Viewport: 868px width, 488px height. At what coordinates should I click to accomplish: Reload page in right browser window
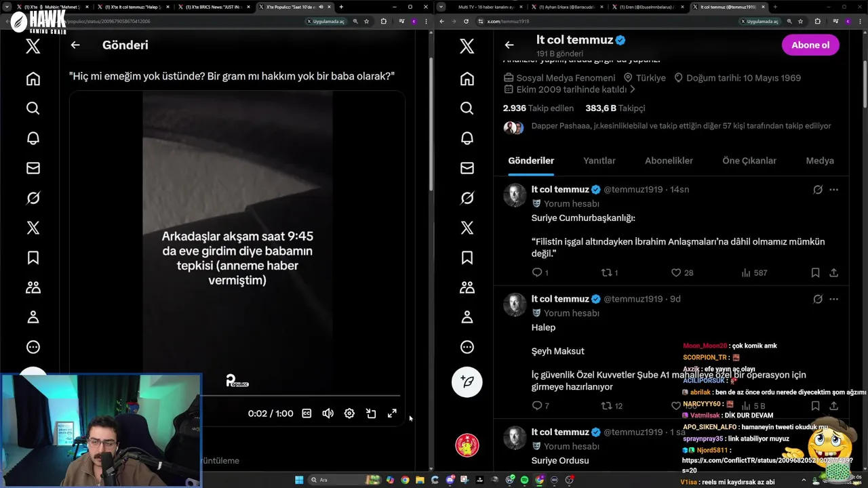(466, 21)
